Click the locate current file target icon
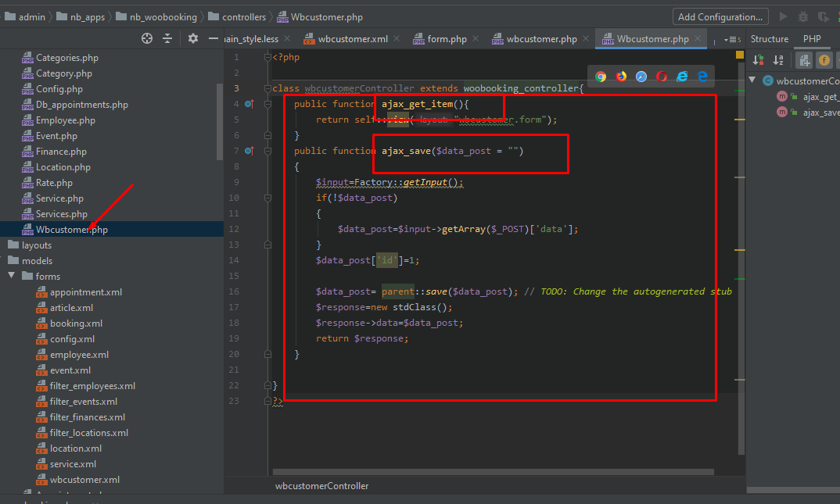 146,38
